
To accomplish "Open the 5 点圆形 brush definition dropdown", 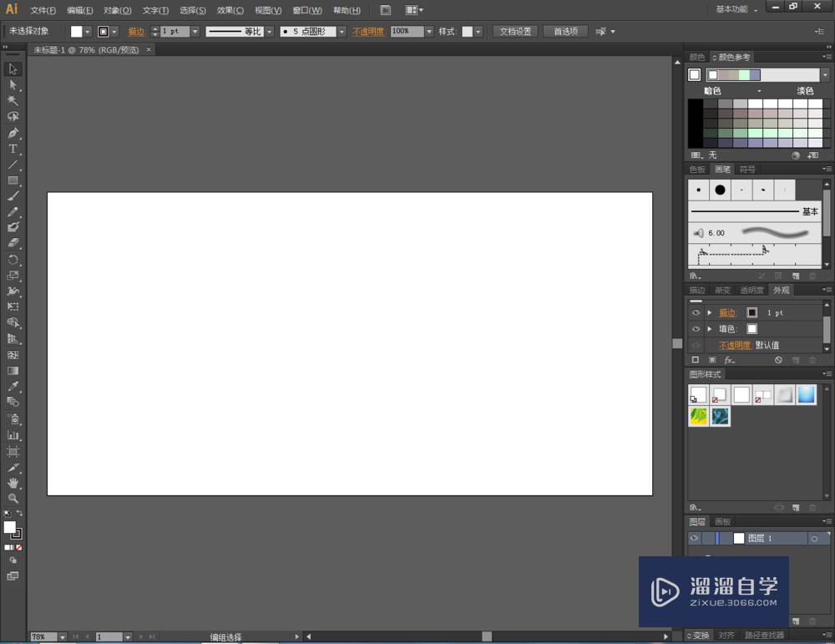I will pos(342,32).
